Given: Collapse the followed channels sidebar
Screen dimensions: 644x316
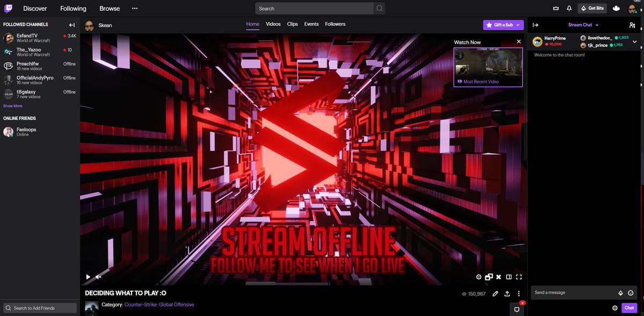Looking at the screenshot, I should click(72, 25).
